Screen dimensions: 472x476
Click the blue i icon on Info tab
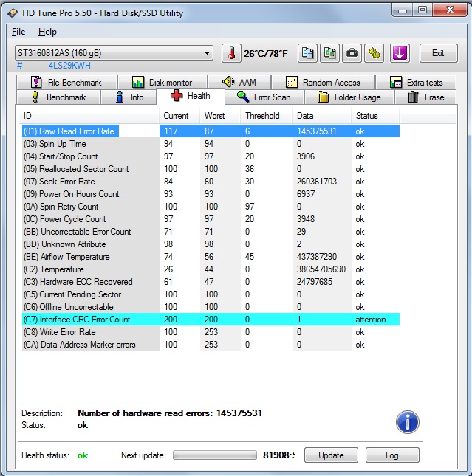point(120,97)
